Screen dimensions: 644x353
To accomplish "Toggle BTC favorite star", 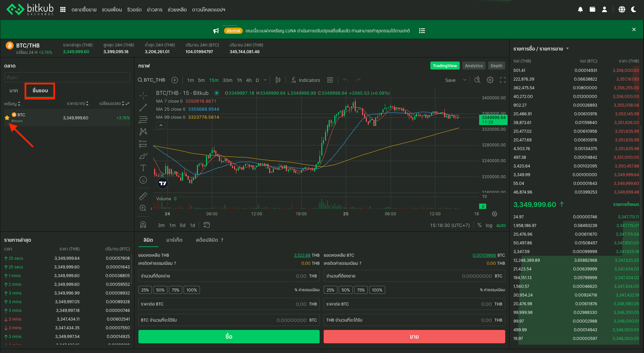I will [x=7, y=118].
